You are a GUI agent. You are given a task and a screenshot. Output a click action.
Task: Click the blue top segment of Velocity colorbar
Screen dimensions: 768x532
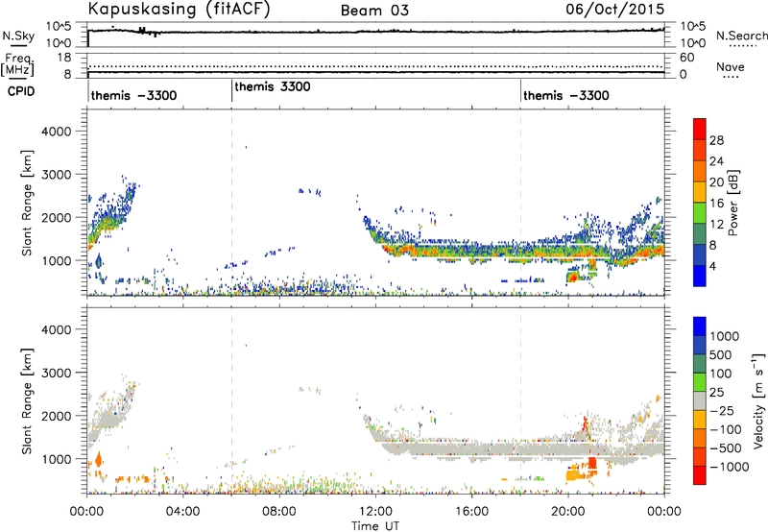pos(700,326)
